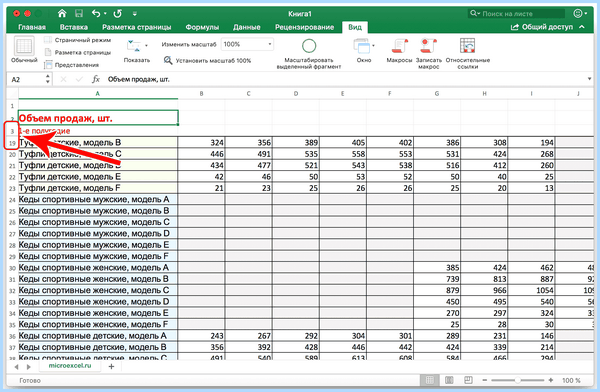Click cell Кеды спортивные детские, модель A

(x=98, y=336)
